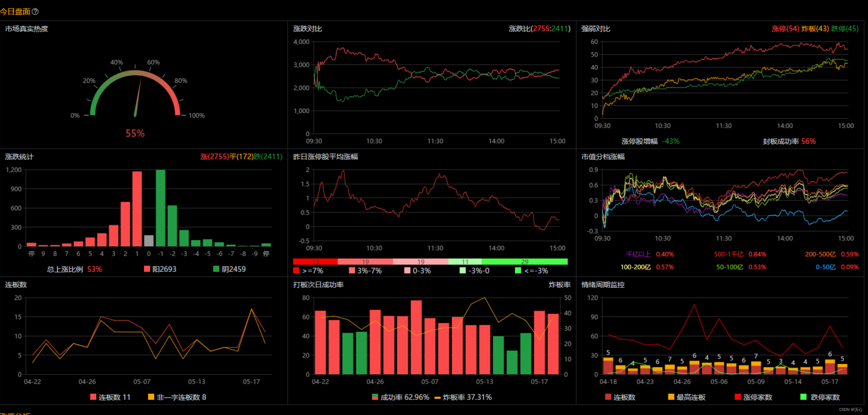Select the 0-50亿 0.09% series label
The width and height of the screenshot is (868, 415).
(837, 267)
